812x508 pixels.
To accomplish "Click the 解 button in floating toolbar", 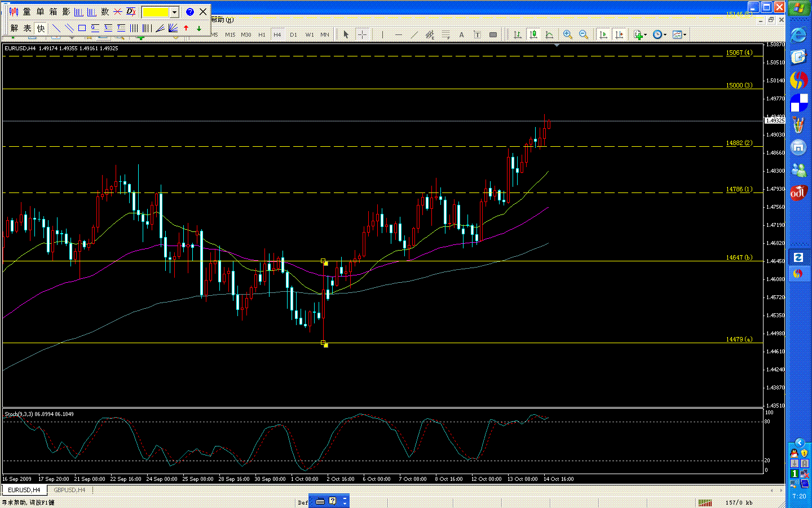I will pyautogui.click(x=14, y=28).
